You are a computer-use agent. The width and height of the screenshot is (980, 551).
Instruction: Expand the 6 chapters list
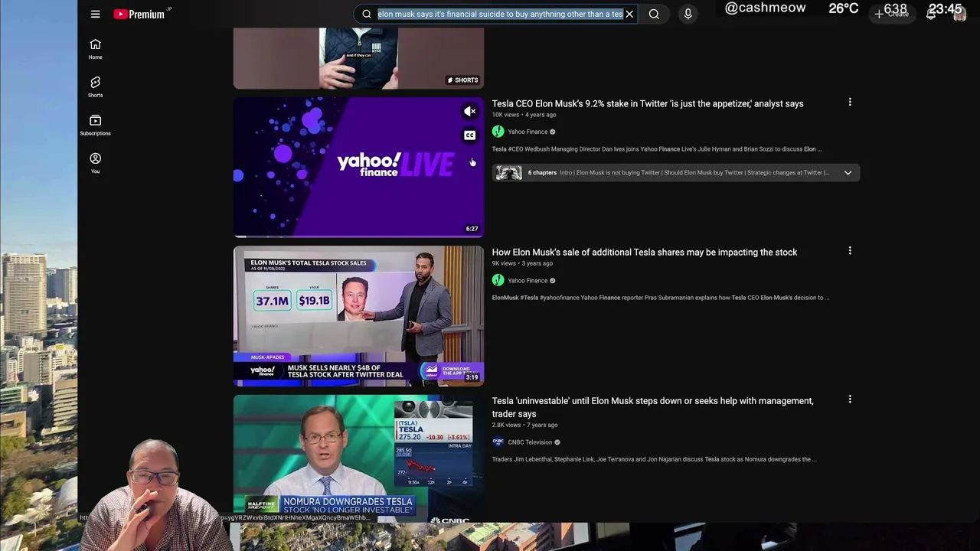coord(848,173)
